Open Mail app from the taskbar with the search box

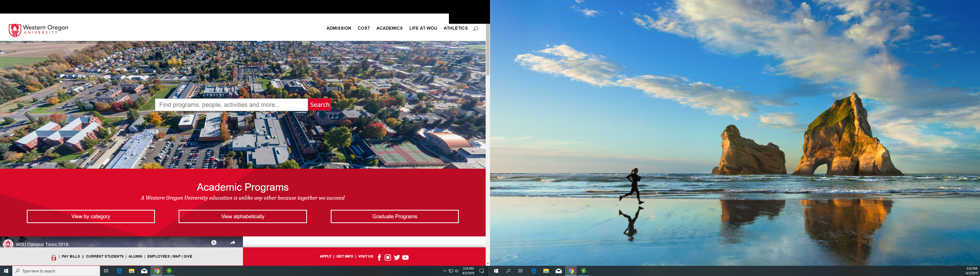(144, 271)
